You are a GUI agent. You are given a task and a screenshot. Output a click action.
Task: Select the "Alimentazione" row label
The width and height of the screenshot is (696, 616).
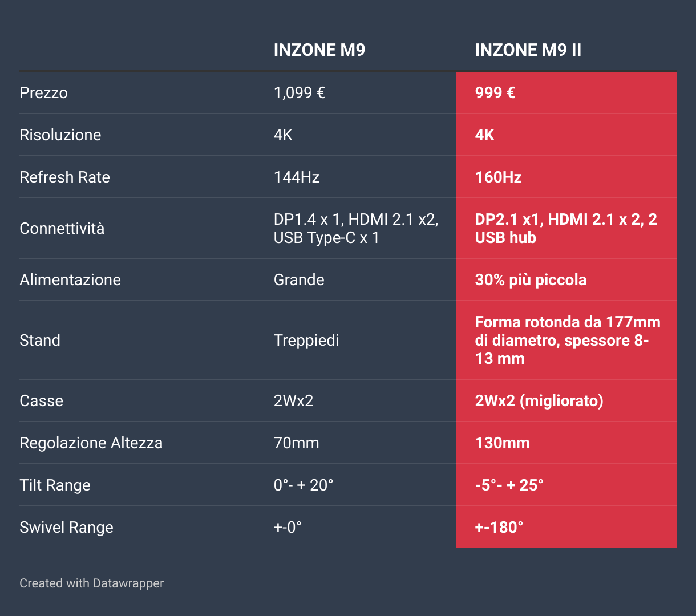coord(70,279)
